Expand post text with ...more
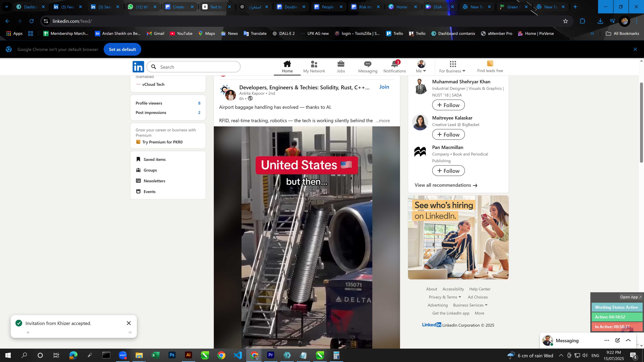This screenshot has width=644, height=362. (383, 121)
